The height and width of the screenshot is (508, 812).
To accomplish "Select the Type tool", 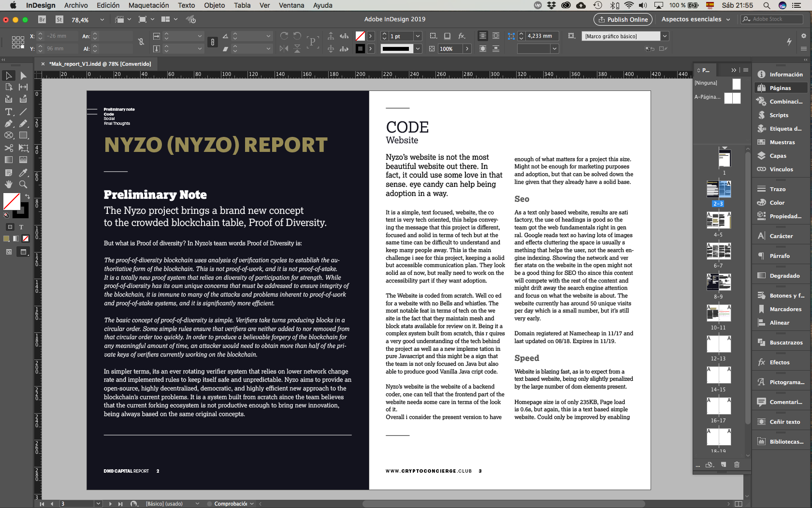I will 9,112.
